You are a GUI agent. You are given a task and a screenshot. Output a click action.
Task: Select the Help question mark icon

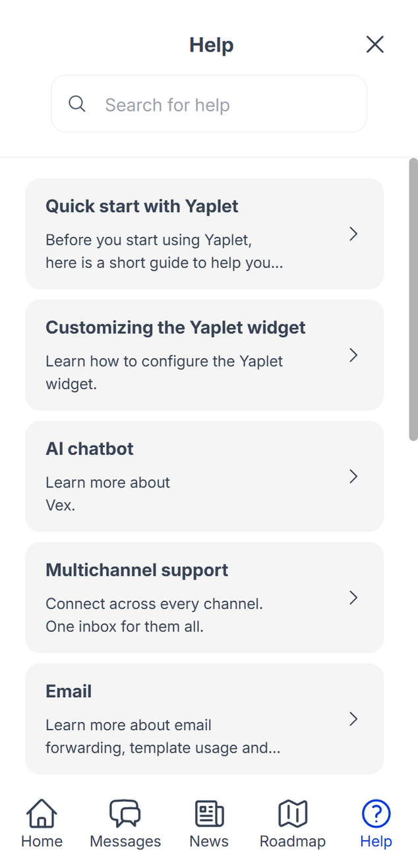[376, 814]
